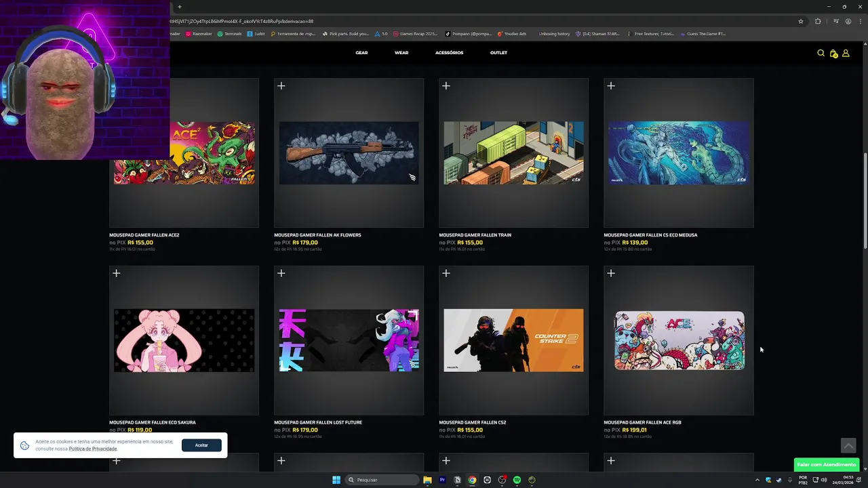The width and height of the screenshot is (868, 488).
Task: Select the Eco Sakura mousepad image
Action: 184,340
